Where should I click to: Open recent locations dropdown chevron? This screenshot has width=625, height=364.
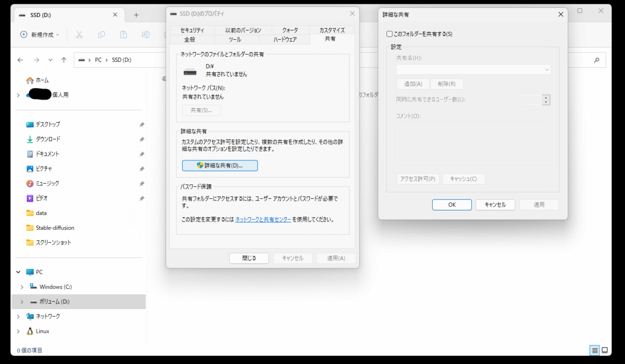pos(50,60)
